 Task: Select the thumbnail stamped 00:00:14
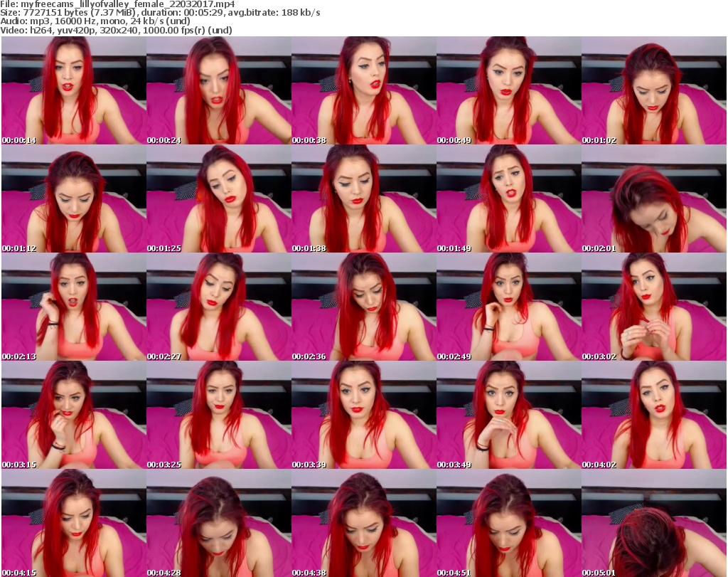pos(74,90)
